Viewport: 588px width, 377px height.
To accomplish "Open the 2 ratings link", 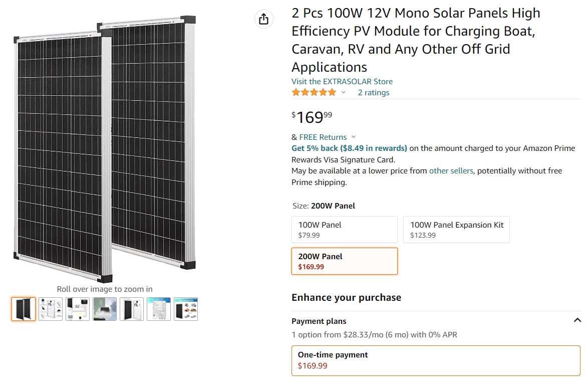I will tap(373, 92).
